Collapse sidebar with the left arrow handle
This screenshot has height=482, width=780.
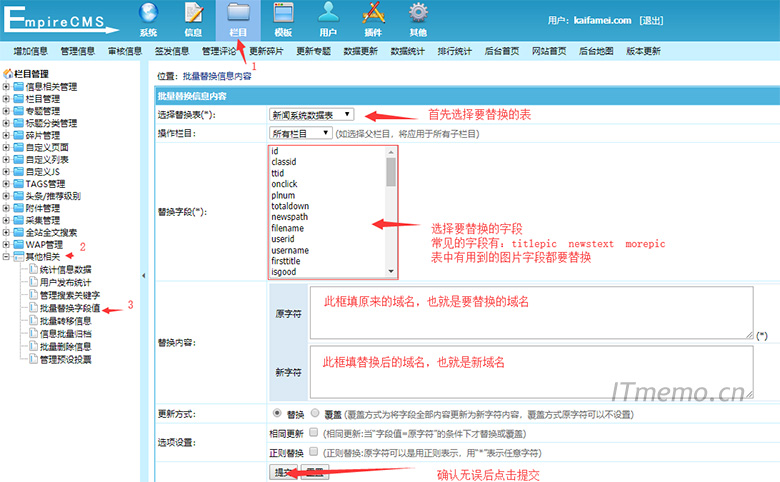tap(144, 276)
